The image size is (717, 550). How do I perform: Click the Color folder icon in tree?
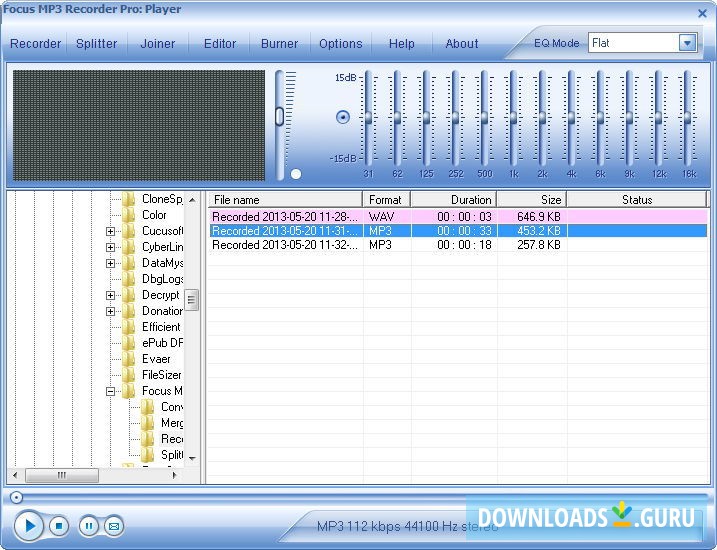pos(129,215)
